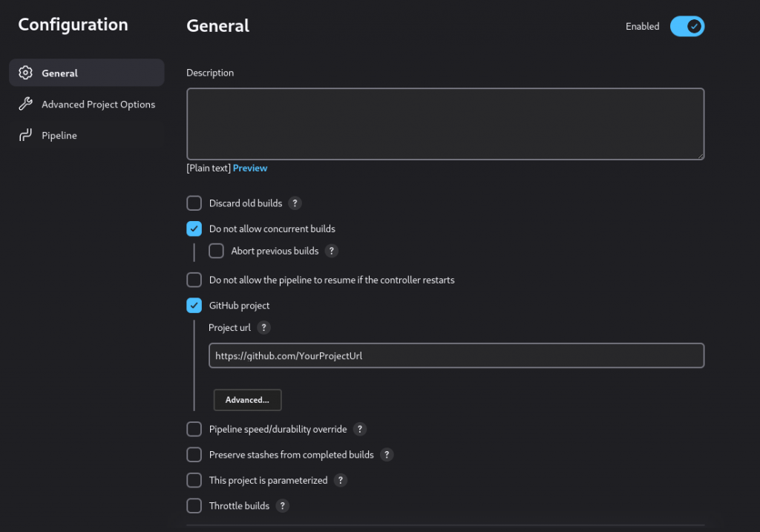Click the gear icon beside General

tap(25, 73)
